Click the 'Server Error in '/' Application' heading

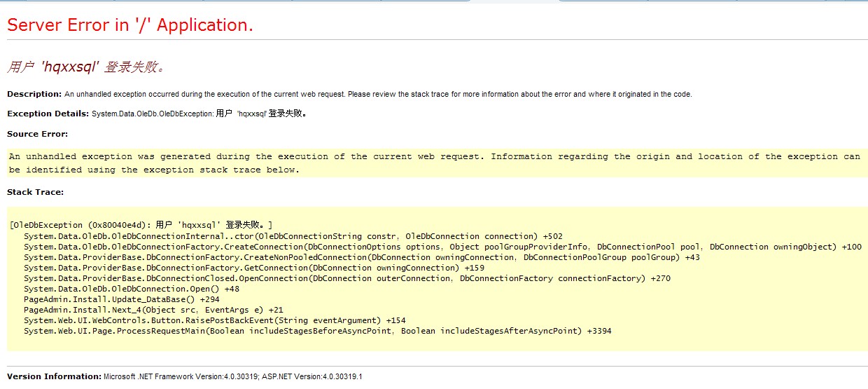pos(129,25)
